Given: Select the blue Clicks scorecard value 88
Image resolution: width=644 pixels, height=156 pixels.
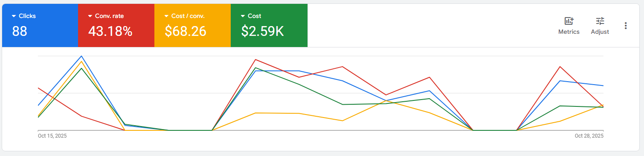Looking at the screenshot, I should click(x=20, y=31).
